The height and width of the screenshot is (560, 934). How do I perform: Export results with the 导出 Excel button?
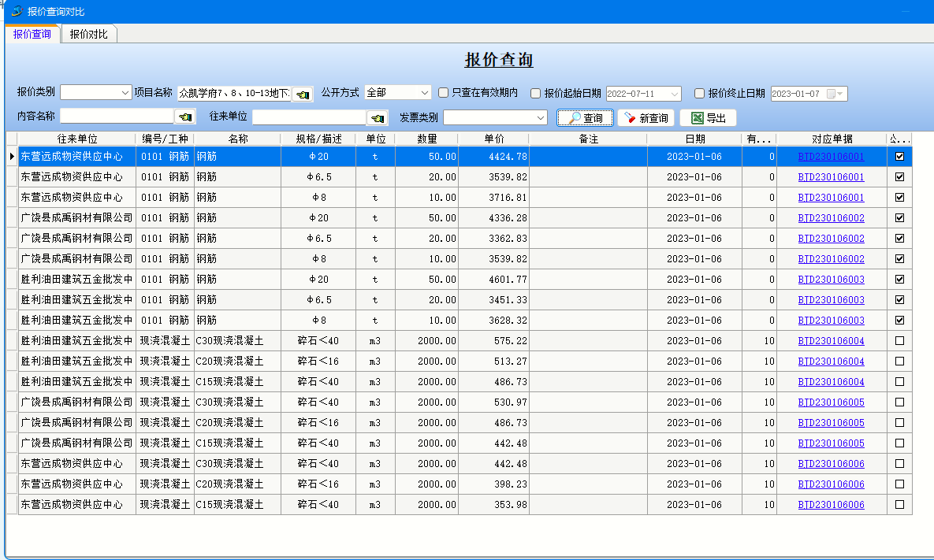(x=708, y=118)
